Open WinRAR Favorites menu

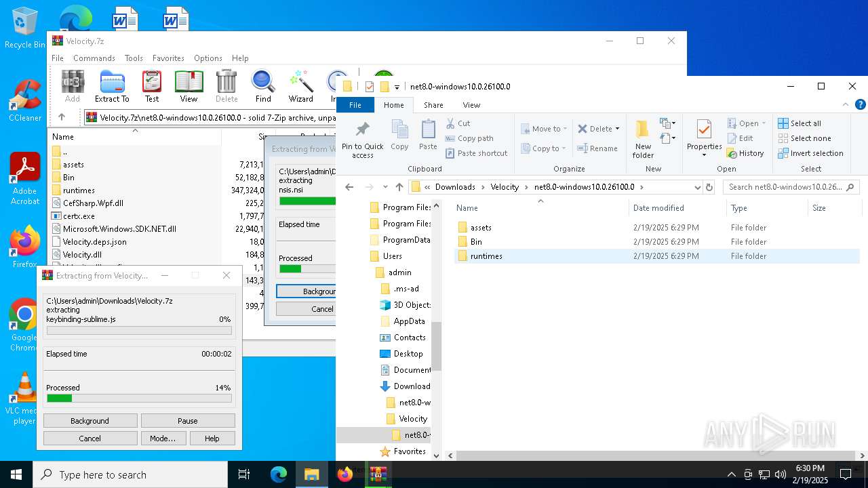168,58
